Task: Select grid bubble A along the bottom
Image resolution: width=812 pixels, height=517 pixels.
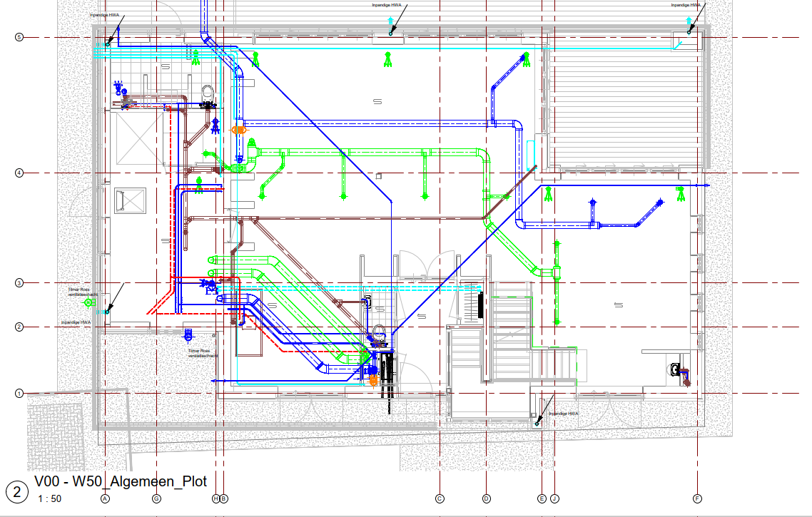Action: click(105, 498)
